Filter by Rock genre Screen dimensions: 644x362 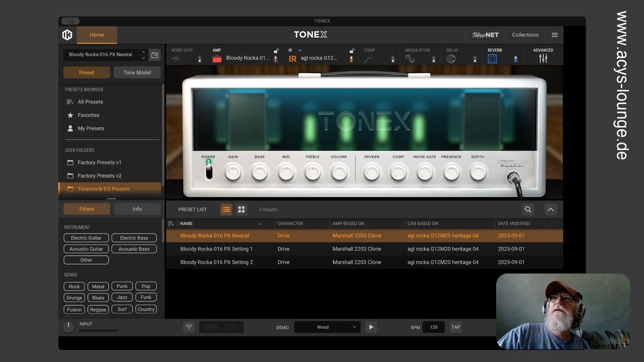[74, 287]
